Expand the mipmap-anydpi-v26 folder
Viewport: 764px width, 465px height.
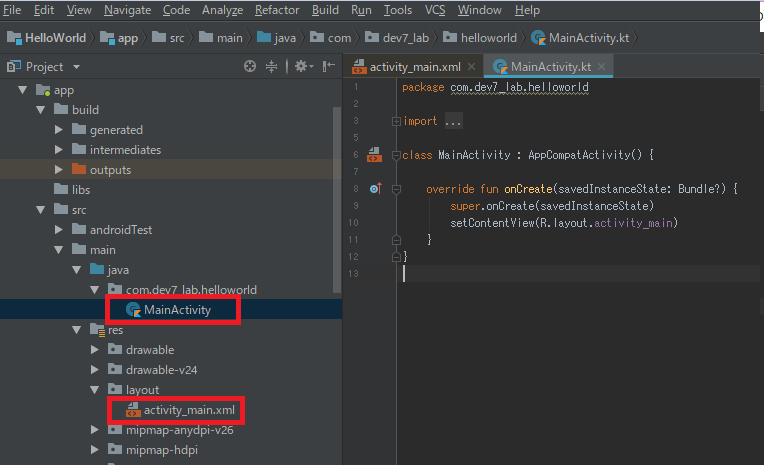(x=95, y=430)
